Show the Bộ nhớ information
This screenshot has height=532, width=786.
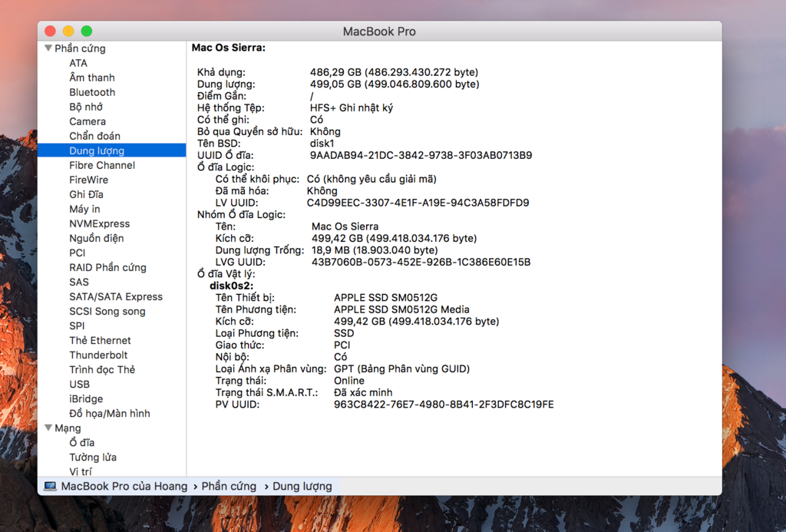[x=86, y=107]
